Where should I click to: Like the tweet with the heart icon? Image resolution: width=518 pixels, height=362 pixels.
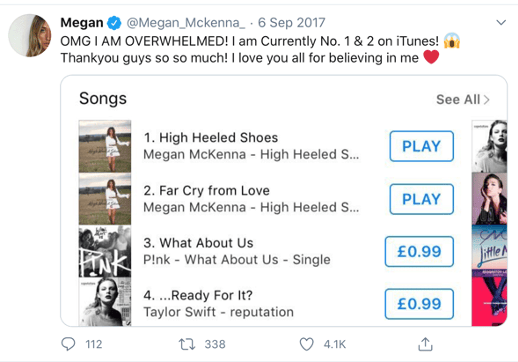click(306, 344)
